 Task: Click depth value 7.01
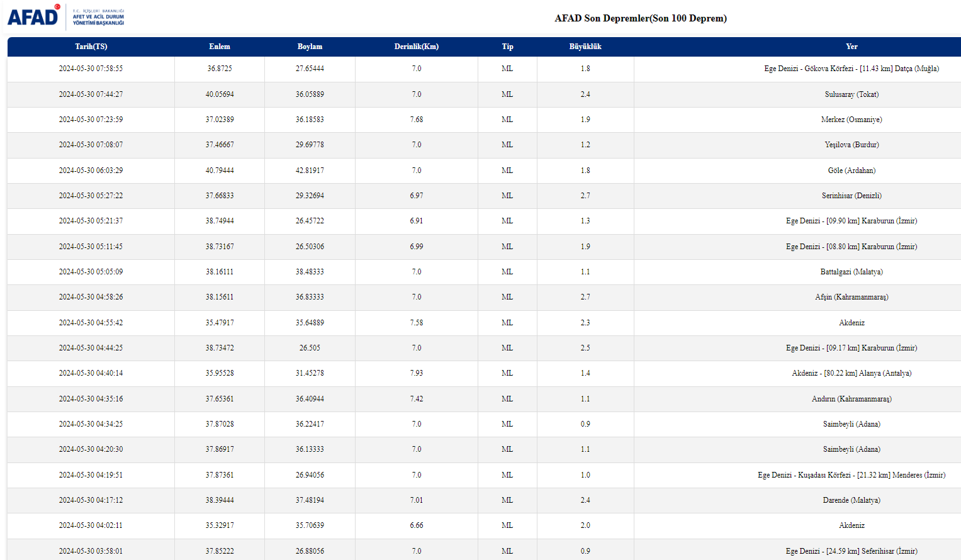[x=417, y=500]
